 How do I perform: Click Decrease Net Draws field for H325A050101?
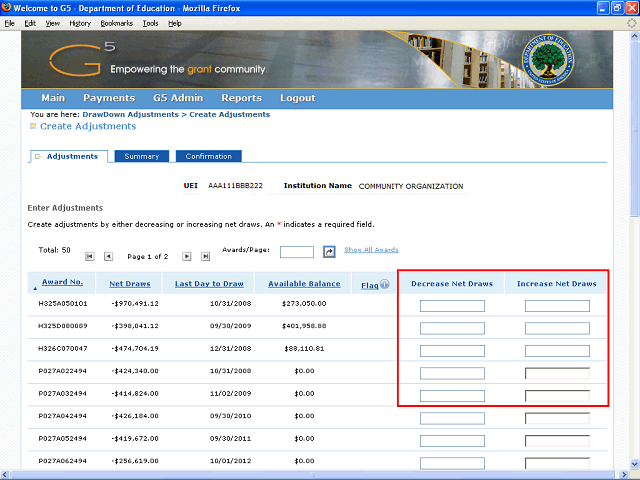(x=452, y=306)
